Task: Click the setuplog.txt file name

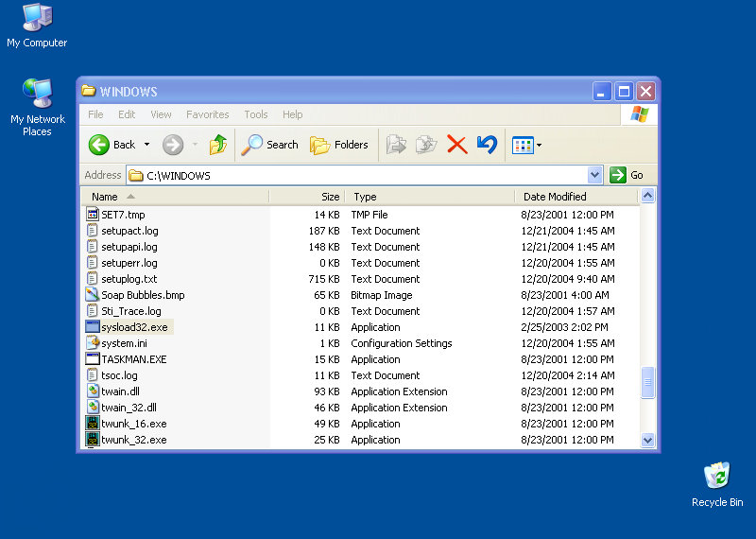Action: coord(129,279)
